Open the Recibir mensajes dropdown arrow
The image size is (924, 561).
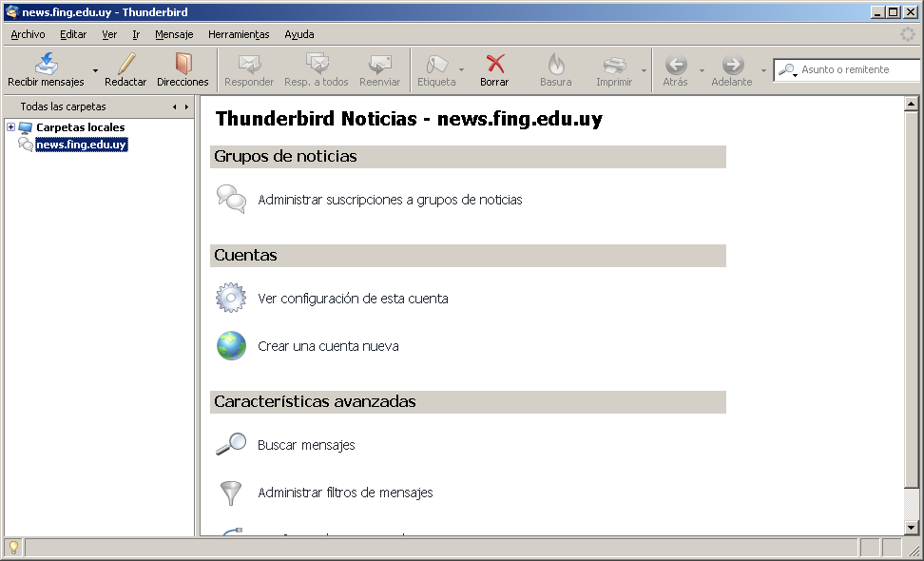pyautogui.click(x=95, y=70)
